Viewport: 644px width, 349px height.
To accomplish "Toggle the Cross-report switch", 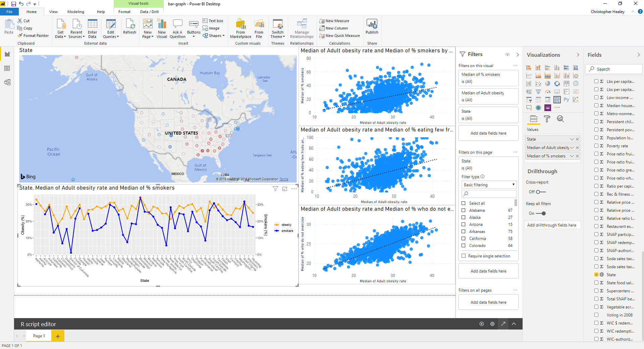I will 541,192.
